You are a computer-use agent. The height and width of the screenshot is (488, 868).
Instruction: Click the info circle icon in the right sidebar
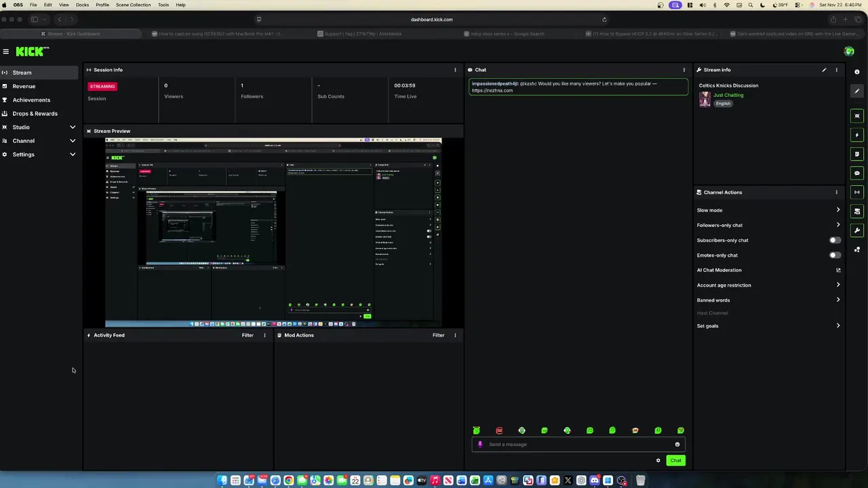click(857, 72)
